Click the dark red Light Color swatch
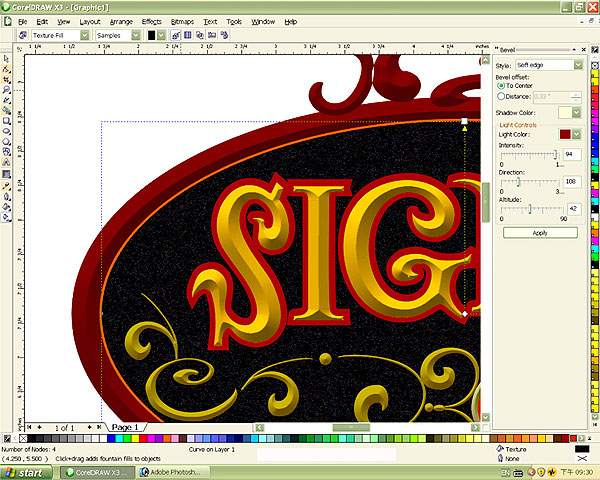This screenshot has height=480, width=600. [565, 134]
